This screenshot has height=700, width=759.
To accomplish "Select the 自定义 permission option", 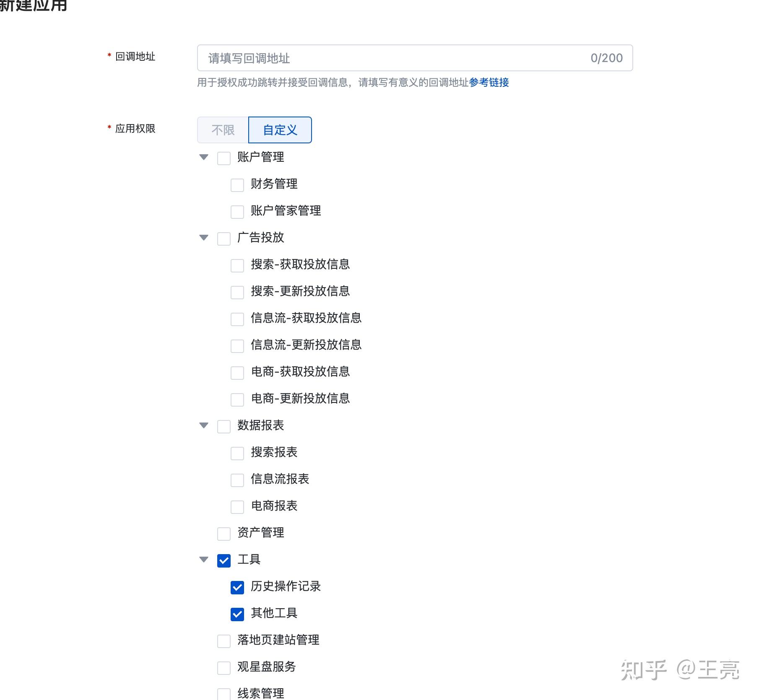I will tap(280, 130).
